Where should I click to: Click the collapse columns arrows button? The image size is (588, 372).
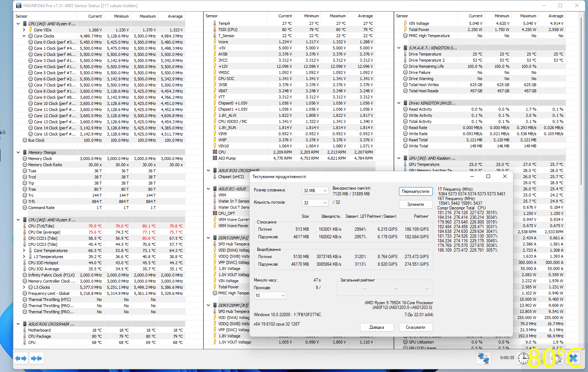(x=36, y=358)
